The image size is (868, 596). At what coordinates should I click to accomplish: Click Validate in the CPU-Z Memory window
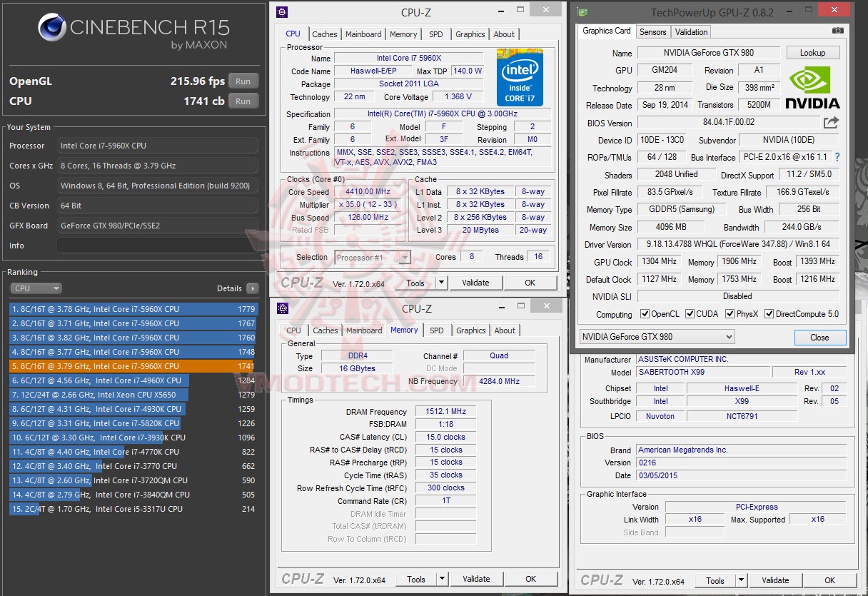[x=476, y=579]
